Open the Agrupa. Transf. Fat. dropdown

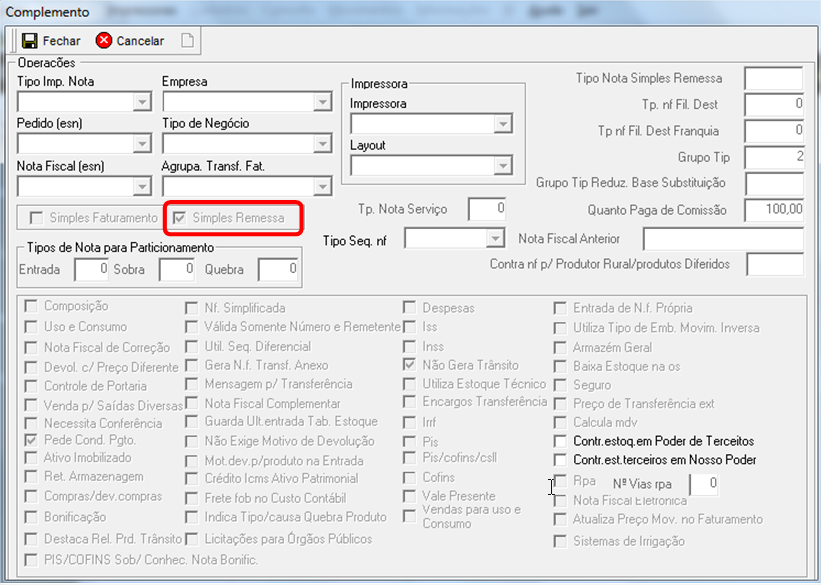[x=323, y=186]
